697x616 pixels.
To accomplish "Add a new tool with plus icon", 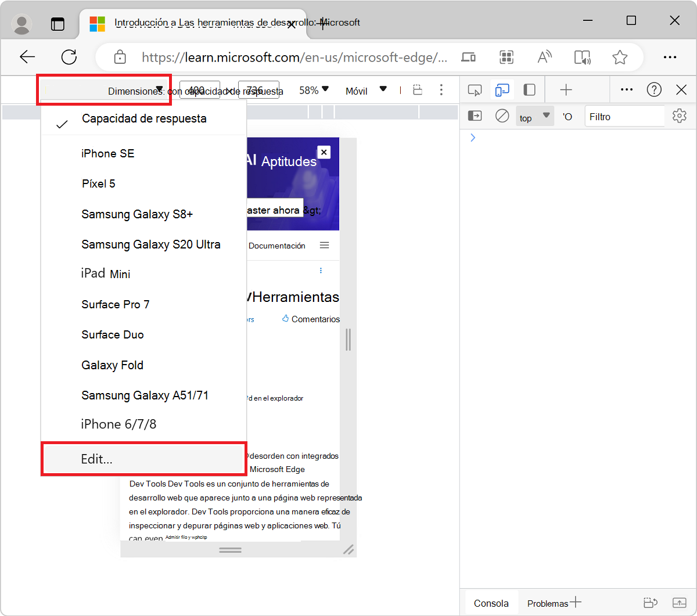I will click(565, 89).
